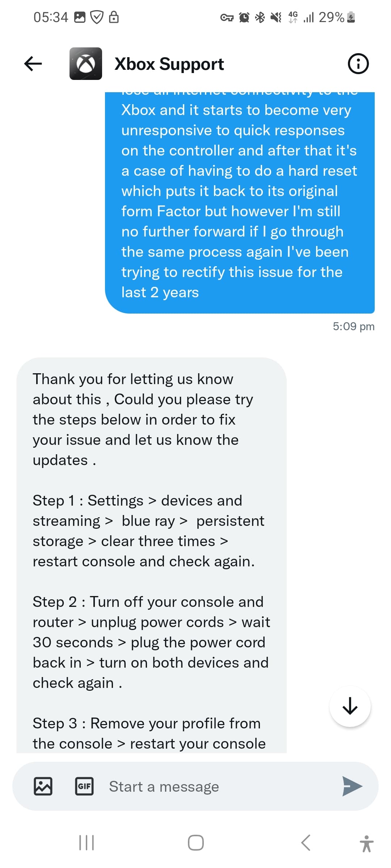Screen dimensions: 391x868
Task: Tap the alarm clock status icon
Action: point(244,17)
